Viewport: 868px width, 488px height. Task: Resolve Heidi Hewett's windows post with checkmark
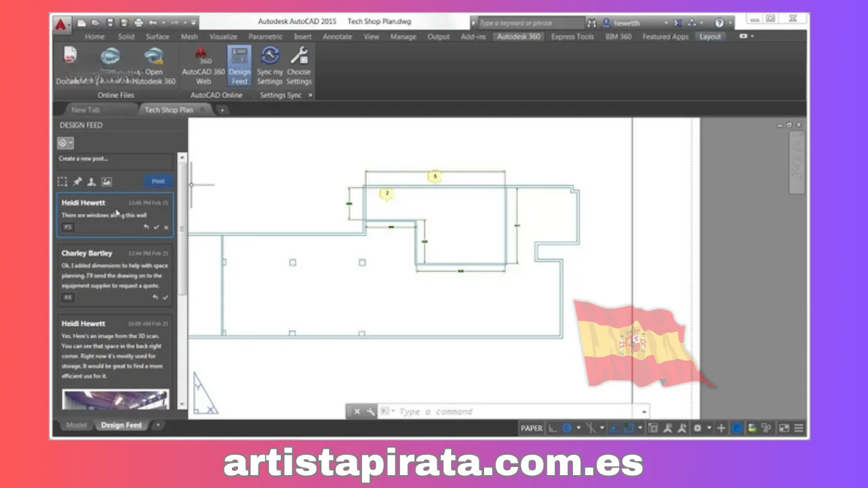[x=156, y=227]
